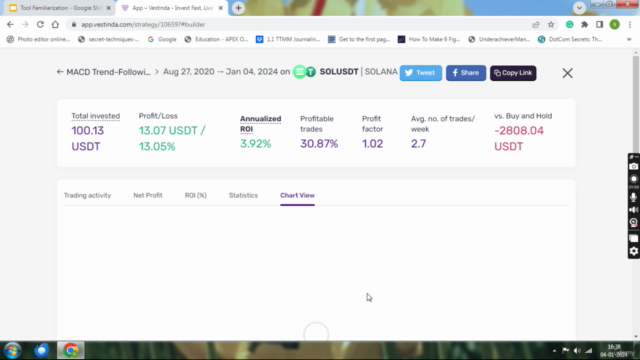Click the Tweet button

(420, 73)
